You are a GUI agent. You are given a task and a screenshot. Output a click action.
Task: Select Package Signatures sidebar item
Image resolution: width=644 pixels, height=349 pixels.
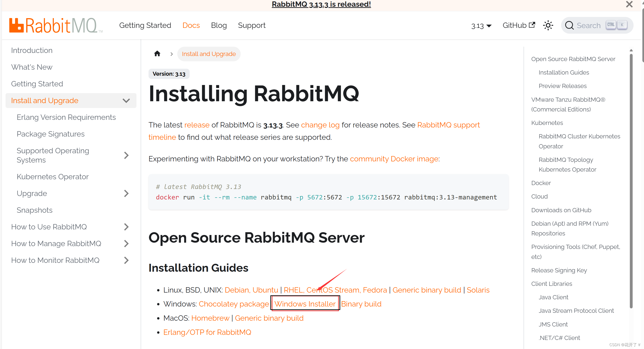51,134
